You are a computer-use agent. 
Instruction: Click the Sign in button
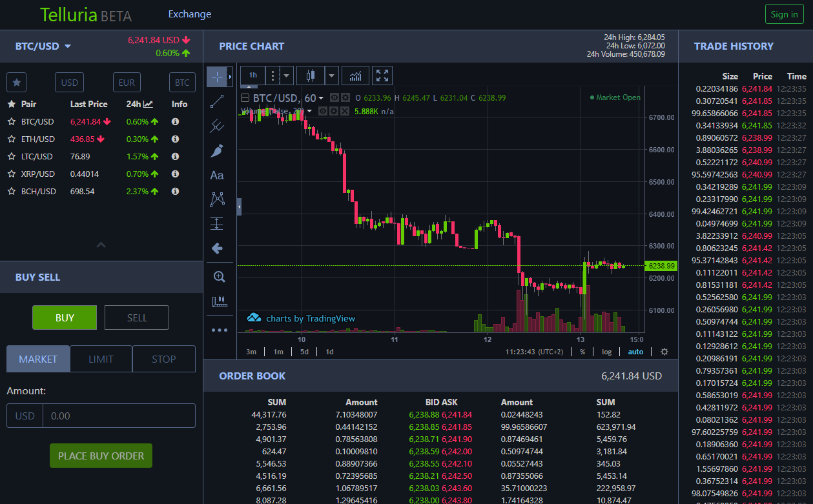[x=784, y=14]
